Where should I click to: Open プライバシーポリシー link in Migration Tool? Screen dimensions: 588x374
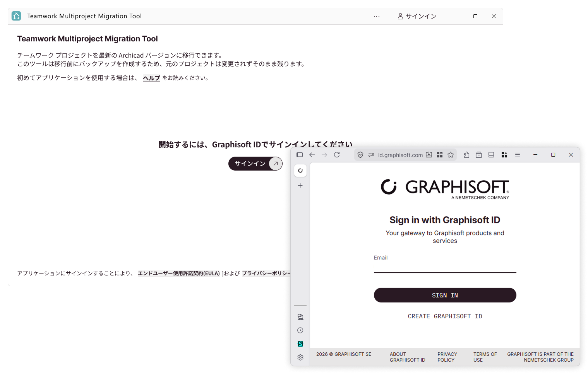click(266, 273)
